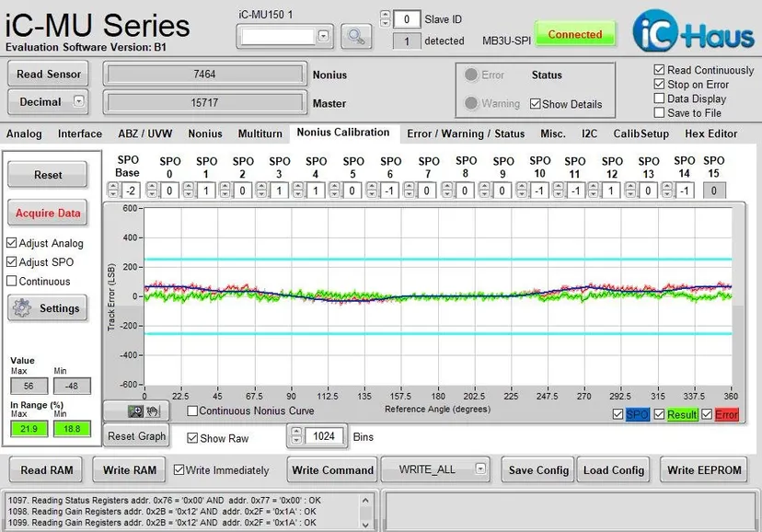The image size is (762, 532).
Task: Open the Misc. tab
Action: pos(552,133)
